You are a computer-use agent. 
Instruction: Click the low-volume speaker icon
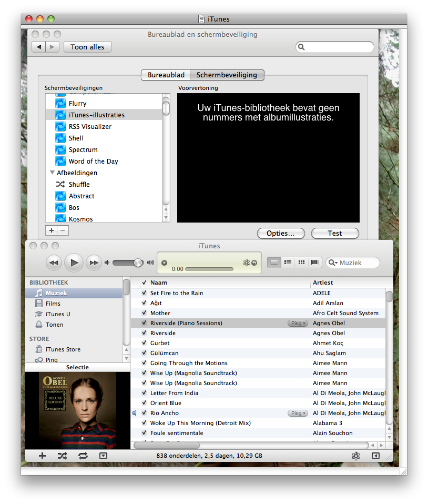pos(107,263)
